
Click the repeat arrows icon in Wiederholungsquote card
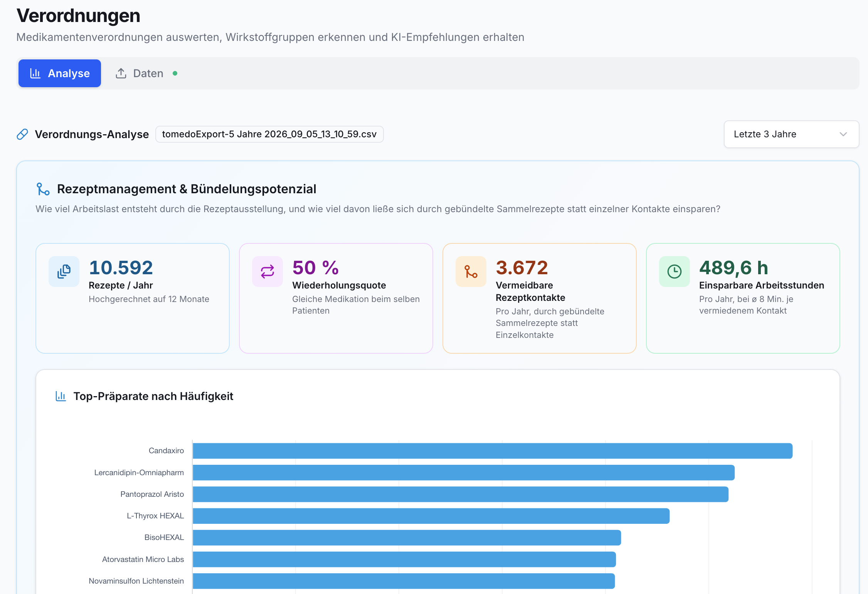point(267,272)
